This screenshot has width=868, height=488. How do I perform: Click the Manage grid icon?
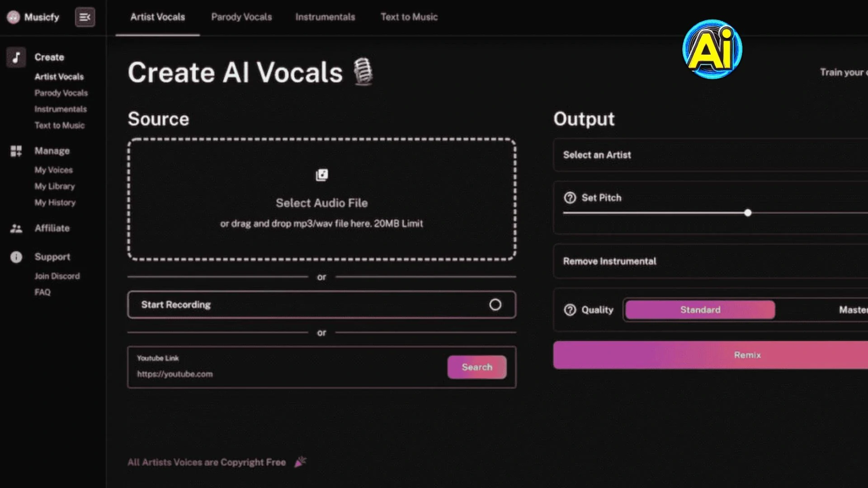tap(16, 151)
